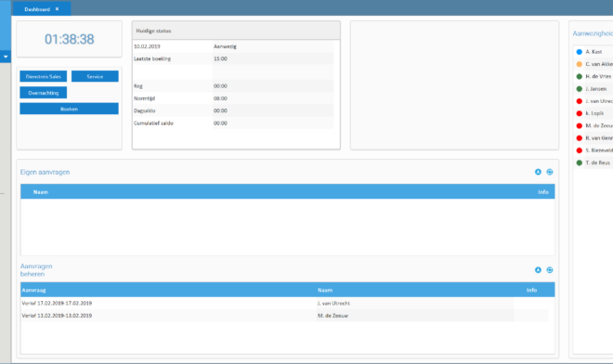The height and width of the screenshot is (364, 613).
Task: Click M. de Zeeuw in the requests table
Action: 333,316
